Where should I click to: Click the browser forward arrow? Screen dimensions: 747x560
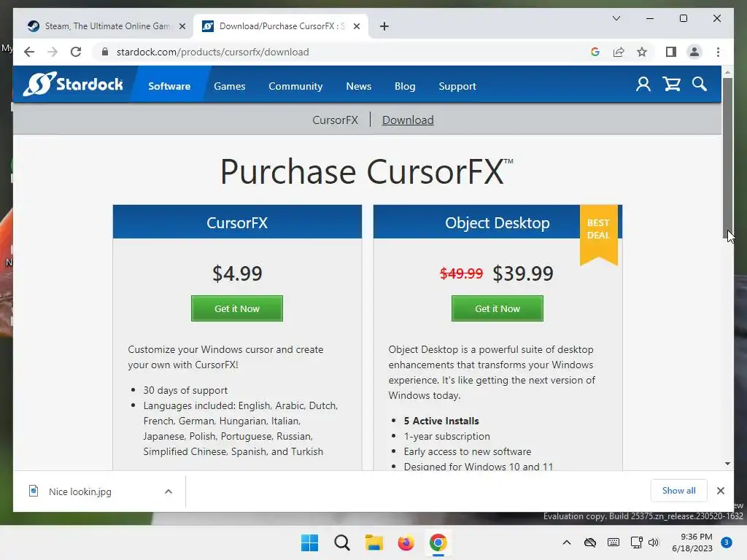coord(53,52)
